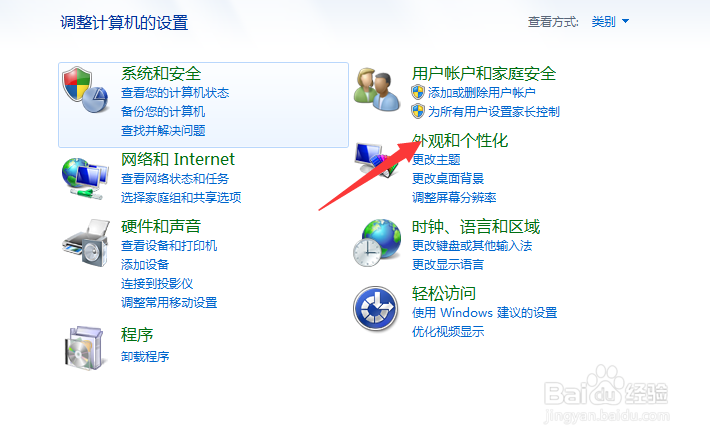
Task: Open the 外观和个性化 category heading
Action: coord(460,141)
